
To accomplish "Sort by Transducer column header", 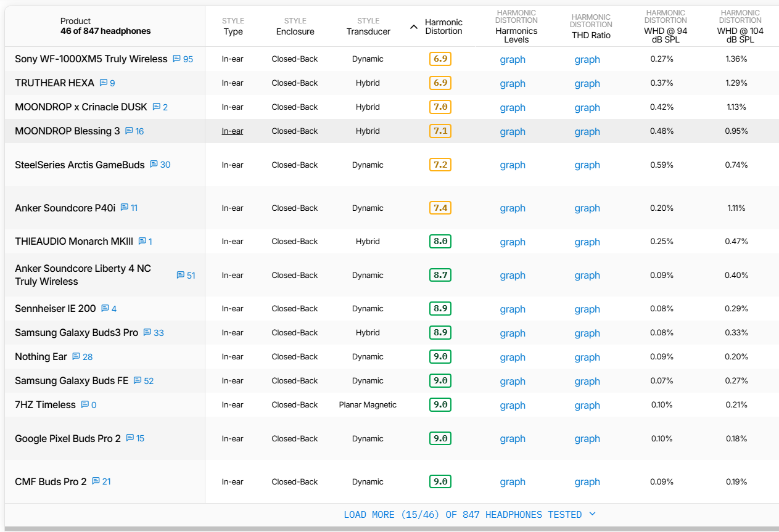I will [368, 27].
